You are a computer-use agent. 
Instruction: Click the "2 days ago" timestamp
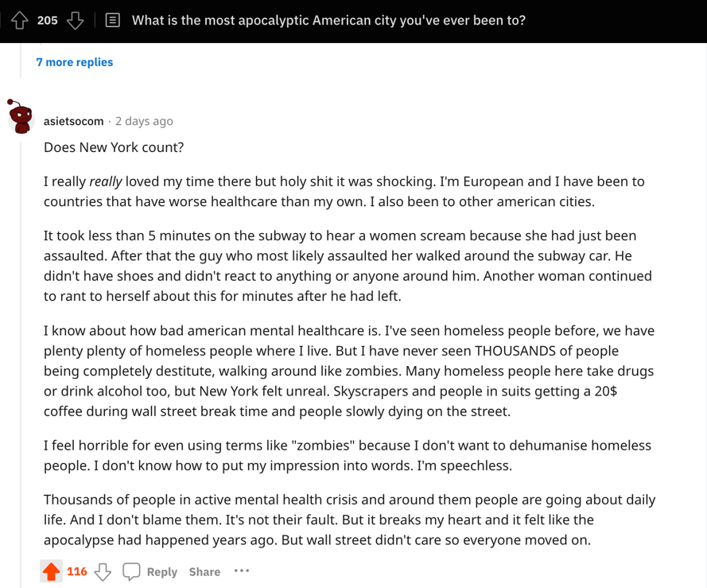tap(144, 121)
